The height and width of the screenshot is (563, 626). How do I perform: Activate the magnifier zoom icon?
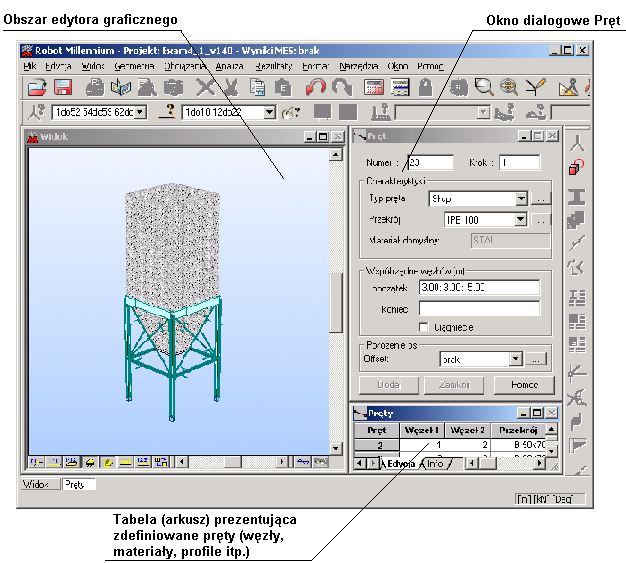(484, 87)
